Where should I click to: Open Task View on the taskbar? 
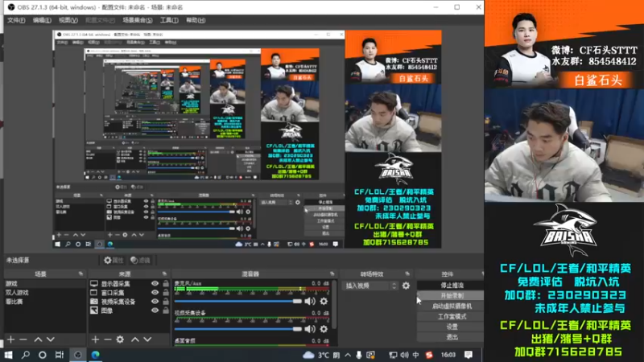pos(59,355)
